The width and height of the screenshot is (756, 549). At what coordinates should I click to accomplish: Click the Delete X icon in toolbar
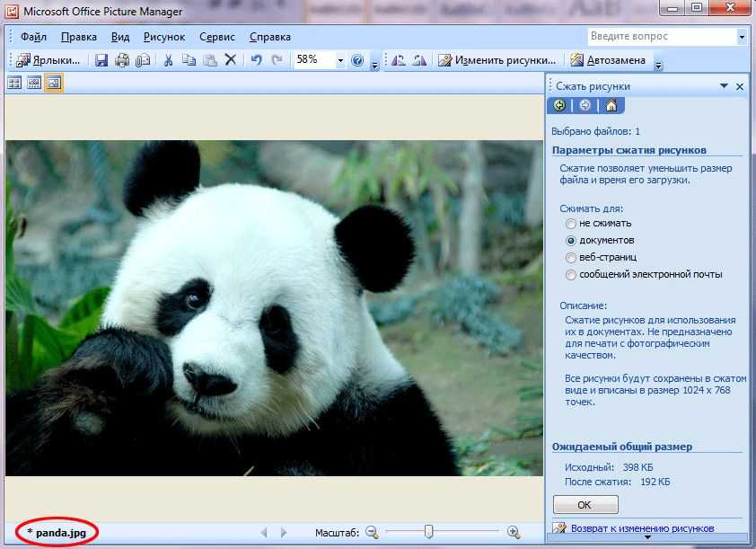pos(230,60)
